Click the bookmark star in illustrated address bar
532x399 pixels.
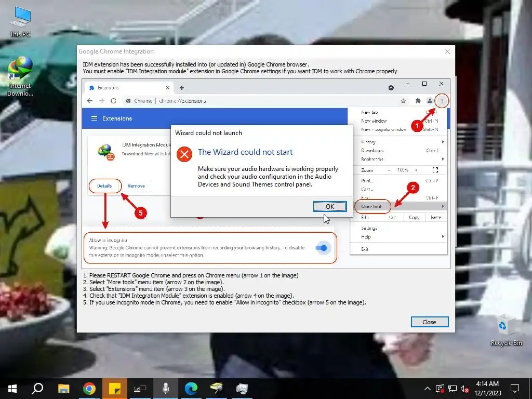[403, 101]
